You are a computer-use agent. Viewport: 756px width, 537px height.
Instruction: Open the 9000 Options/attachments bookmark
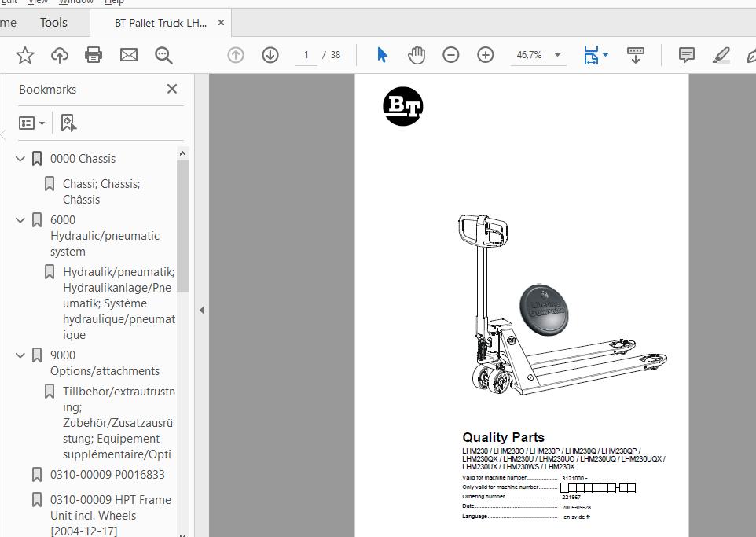coord(105,362)
